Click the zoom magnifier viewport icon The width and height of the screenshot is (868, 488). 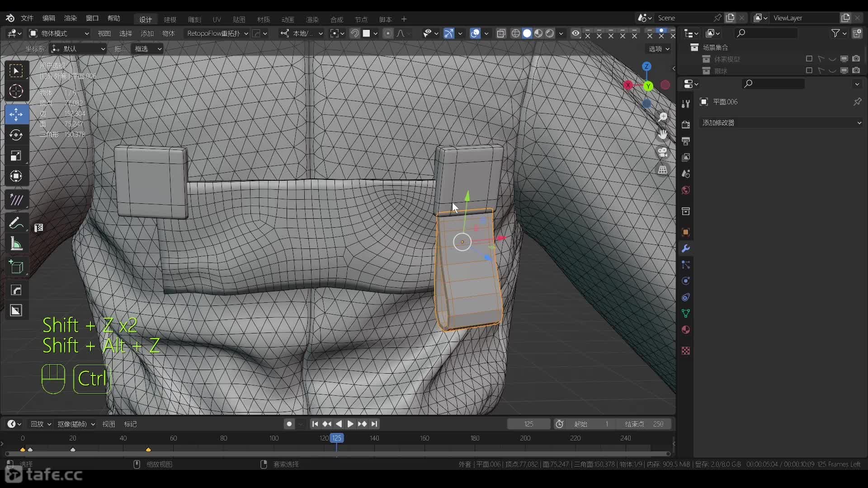click(663, 117)
